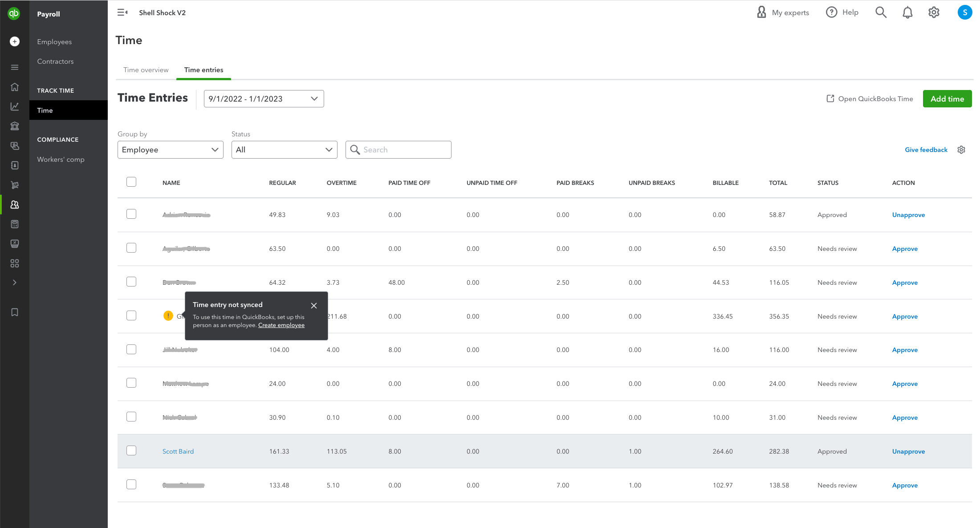Viewport: 980px width, 528px height.
Task: Click the magnifier search icon in header
Action: 881,12
